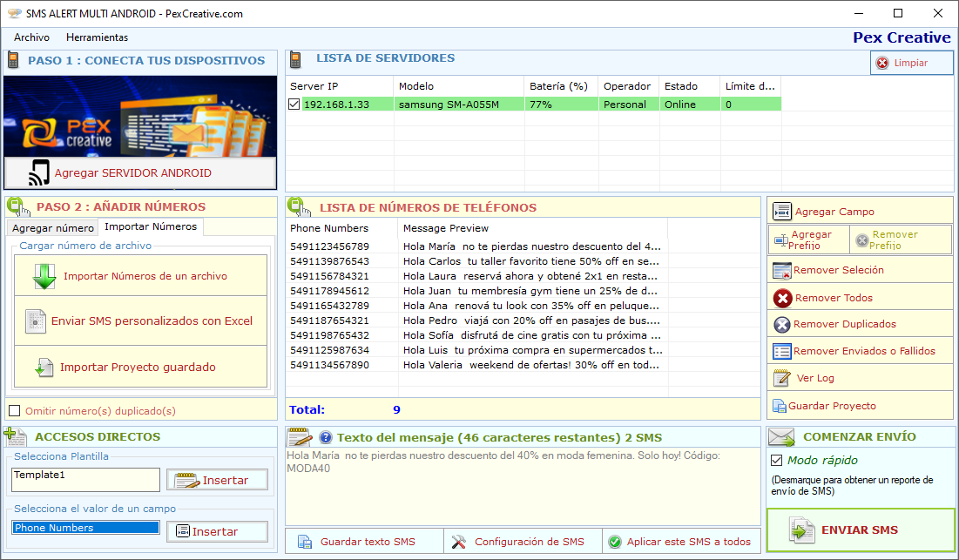Click the Ver Log notepad icon

(781, 378)
